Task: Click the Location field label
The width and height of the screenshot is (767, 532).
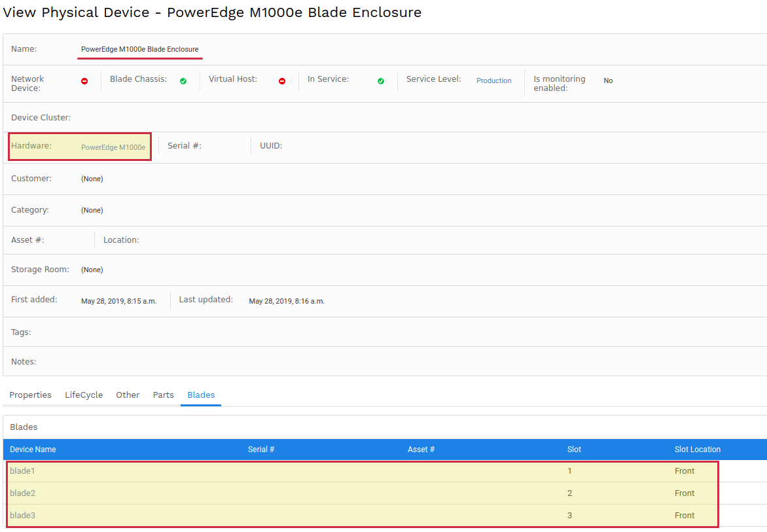Action: pos(121,240)
